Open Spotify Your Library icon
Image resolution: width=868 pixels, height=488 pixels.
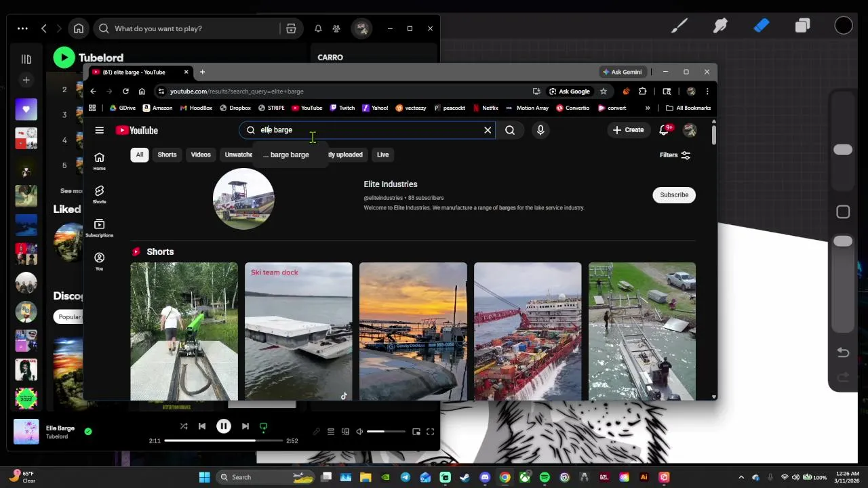(26, 59)
